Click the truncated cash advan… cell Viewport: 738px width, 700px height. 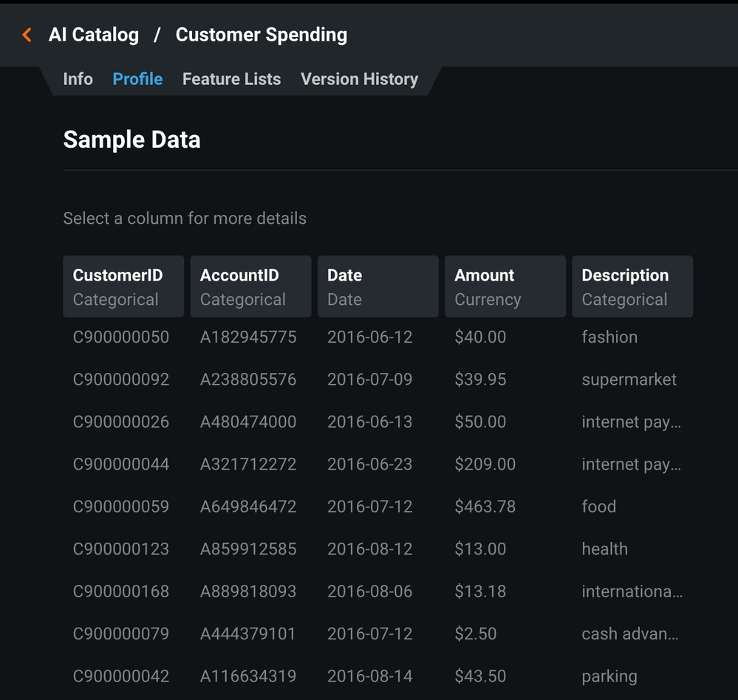630,634
